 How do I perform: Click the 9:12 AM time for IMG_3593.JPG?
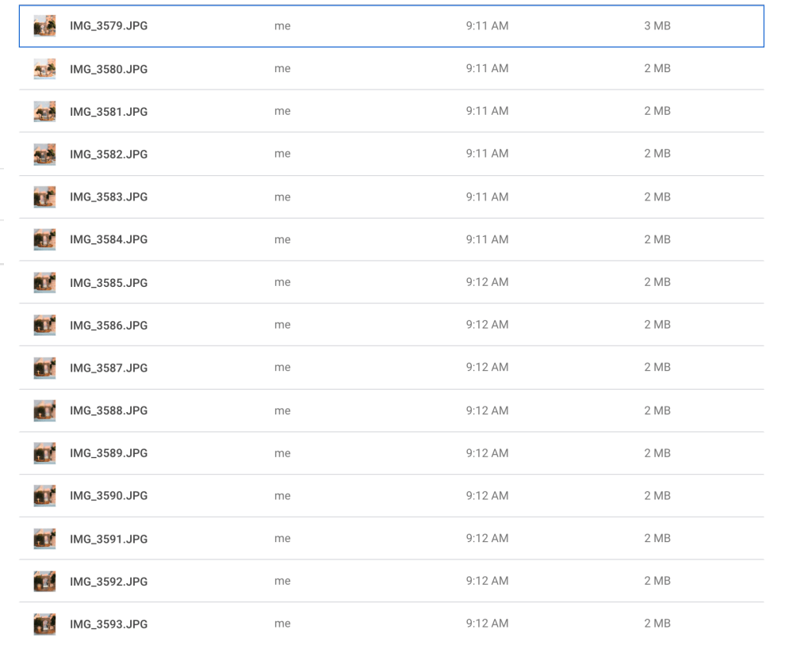tap(487, 624)
